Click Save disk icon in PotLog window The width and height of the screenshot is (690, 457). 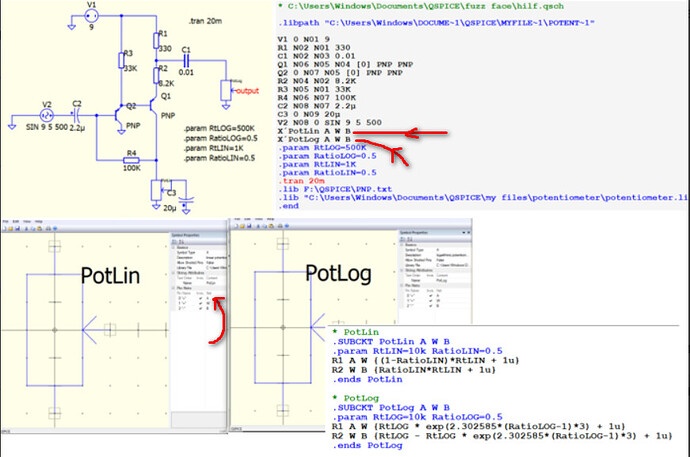coord(249,226)
